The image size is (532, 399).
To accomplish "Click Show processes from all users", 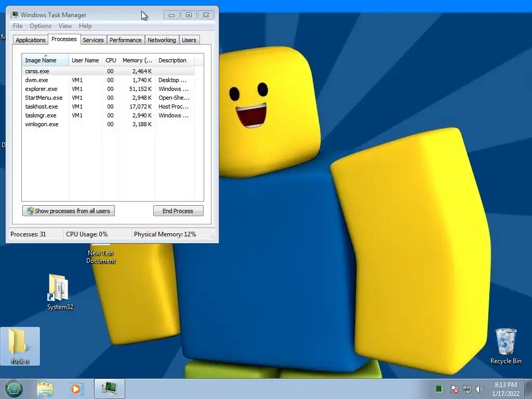I will pos(69,211).
